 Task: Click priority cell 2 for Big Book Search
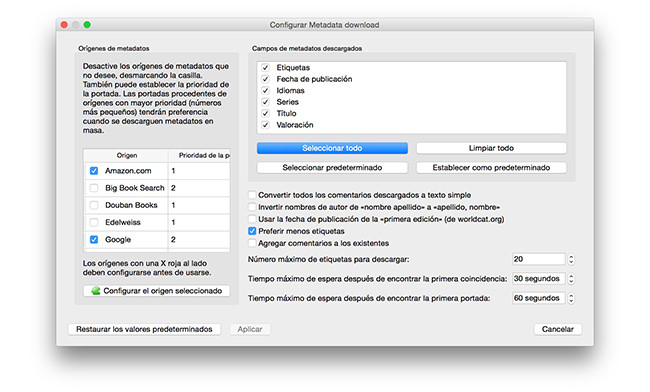tap(199, 188)
